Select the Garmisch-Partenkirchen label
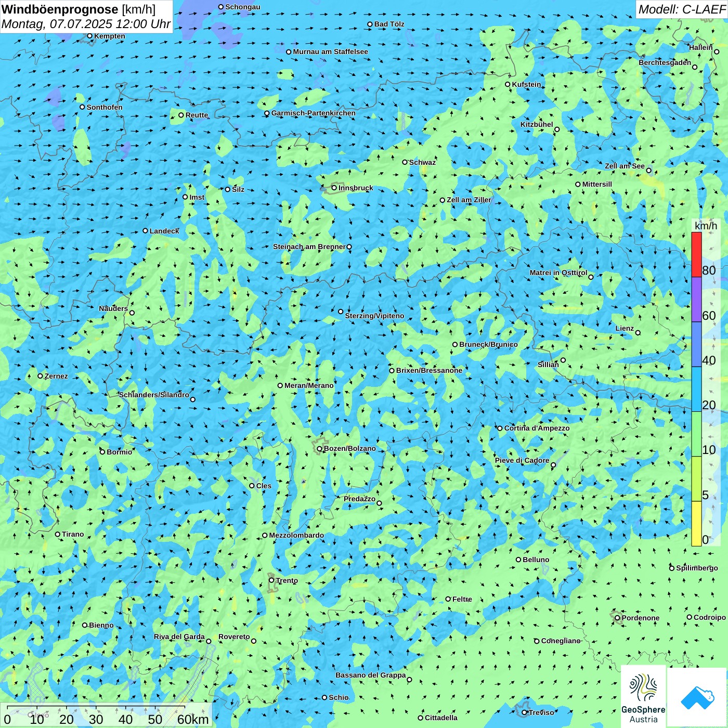The image size is (728, 728). click(314, 113)
